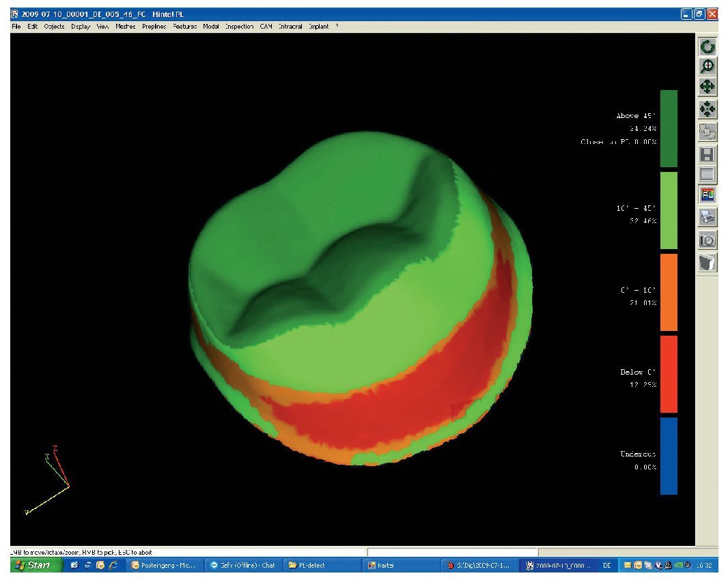Select the rotate view tool
This screenshot has height=580, width=728.
point(708,47)
